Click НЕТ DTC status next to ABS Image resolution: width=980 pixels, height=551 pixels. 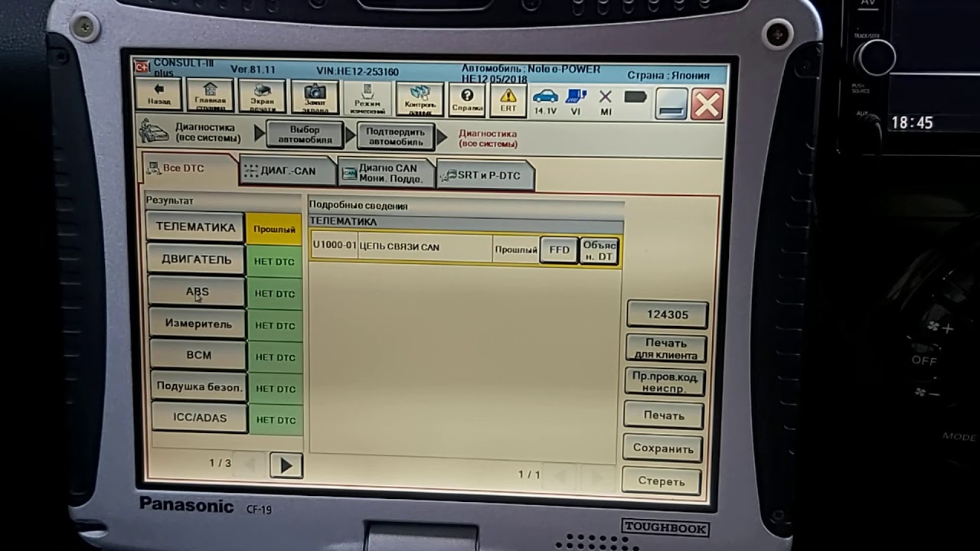pos(276,294)
